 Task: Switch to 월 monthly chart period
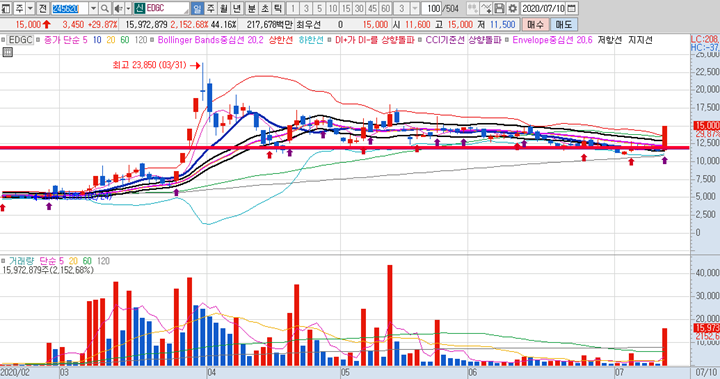click(x=224, y=8)
